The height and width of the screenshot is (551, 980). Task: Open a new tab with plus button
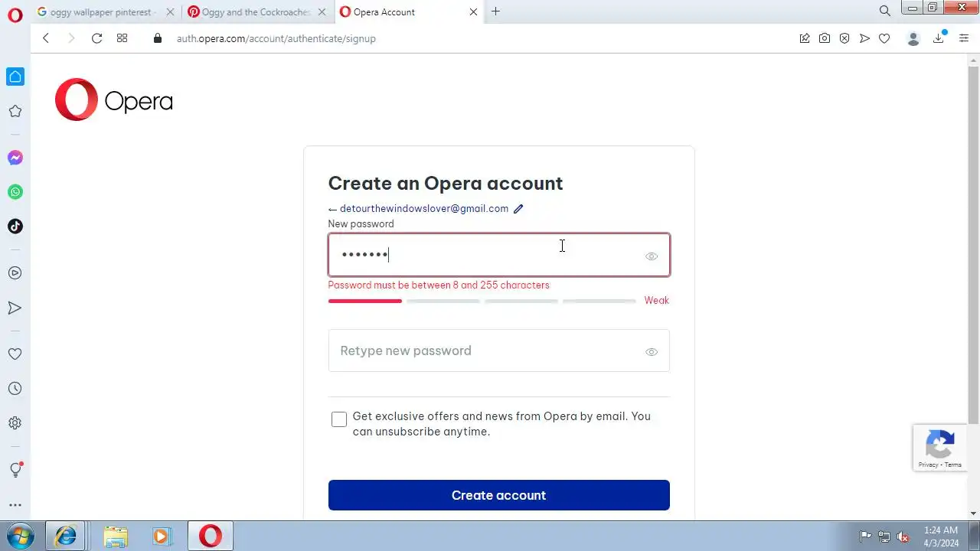click(x=495, y=11)
